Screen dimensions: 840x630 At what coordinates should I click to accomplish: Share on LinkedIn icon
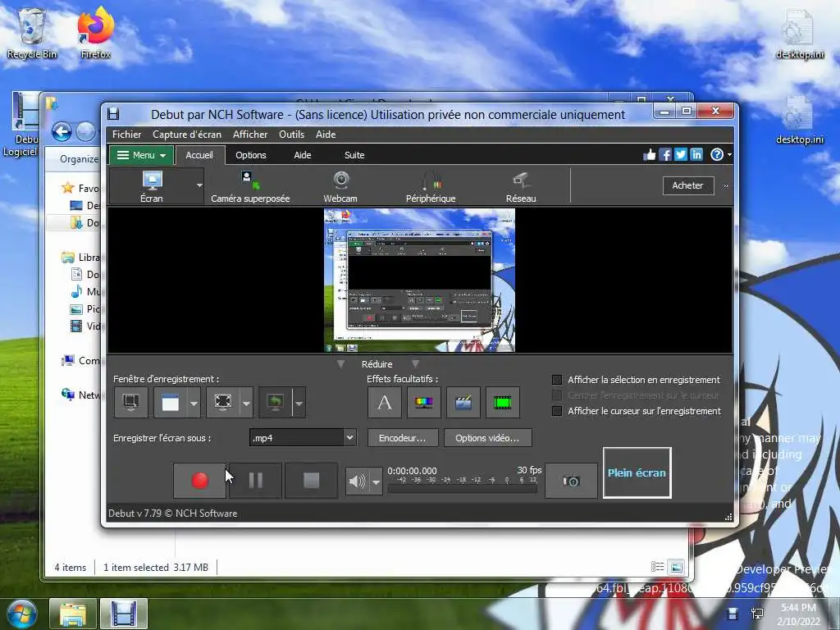pyautogui.click(x=696, y=155)
